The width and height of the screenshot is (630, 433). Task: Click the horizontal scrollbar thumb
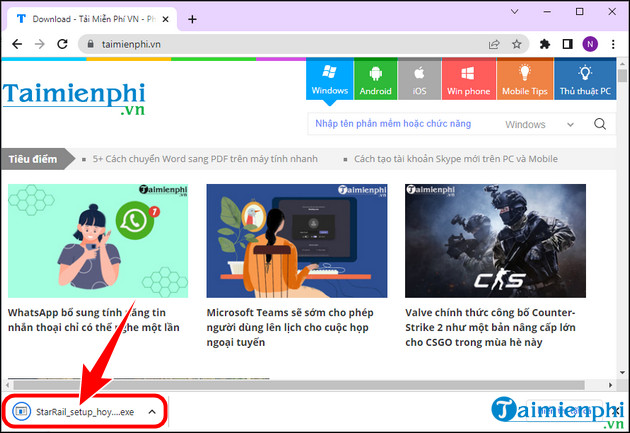click(x=299, y=385)
